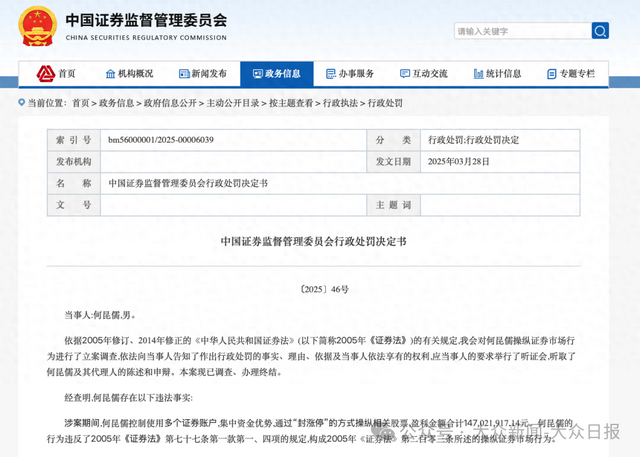
Task: Follow the 政务信息 breadcrumb link
Action: [x=116, y=103]
